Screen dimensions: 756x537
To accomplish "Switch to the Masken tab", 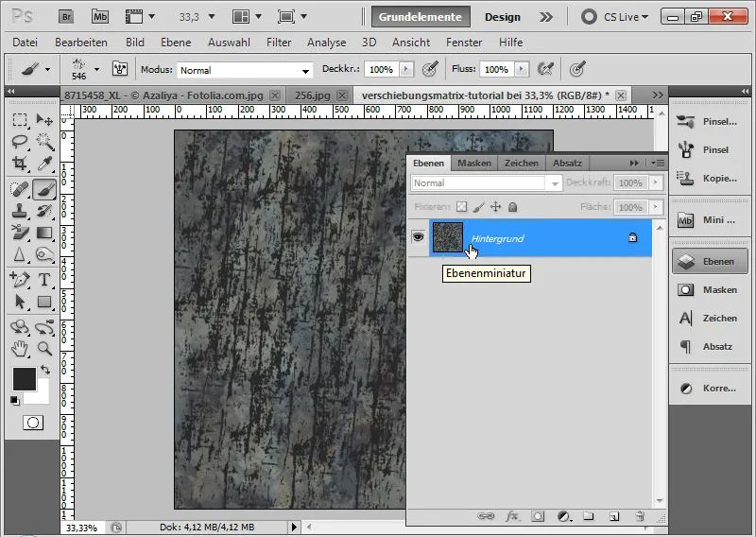I will [x=474, y=163].
